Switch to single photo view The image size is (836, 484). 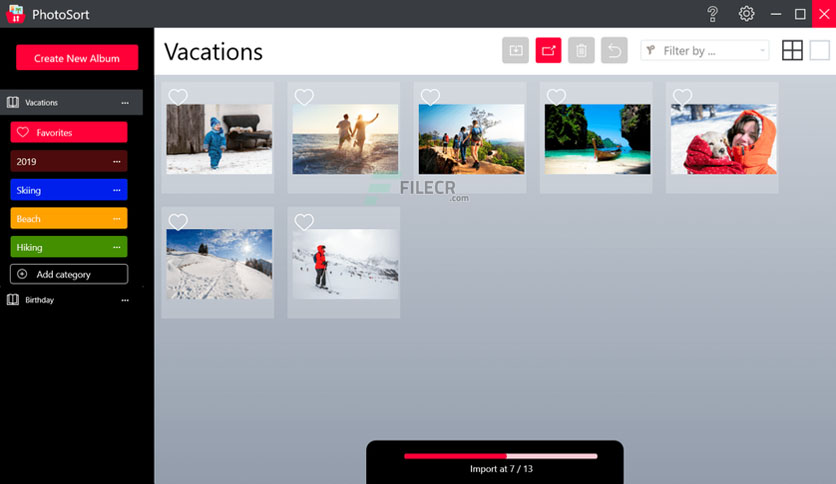819,50
